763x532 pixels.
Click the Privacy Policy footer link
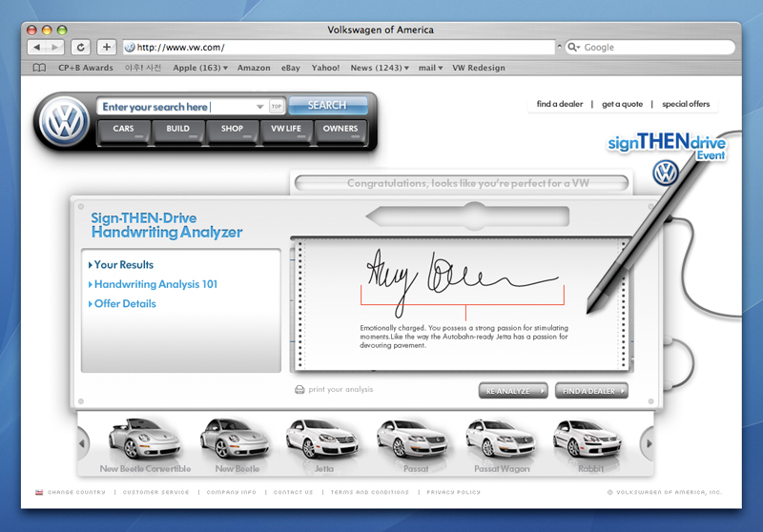(x=454, y=492)
